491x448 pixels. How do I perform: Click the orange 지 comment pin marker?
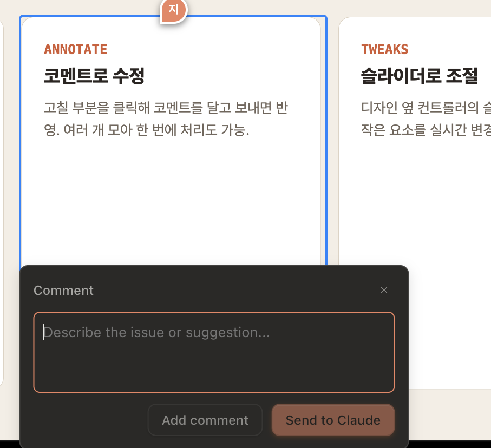click(173, 10)
